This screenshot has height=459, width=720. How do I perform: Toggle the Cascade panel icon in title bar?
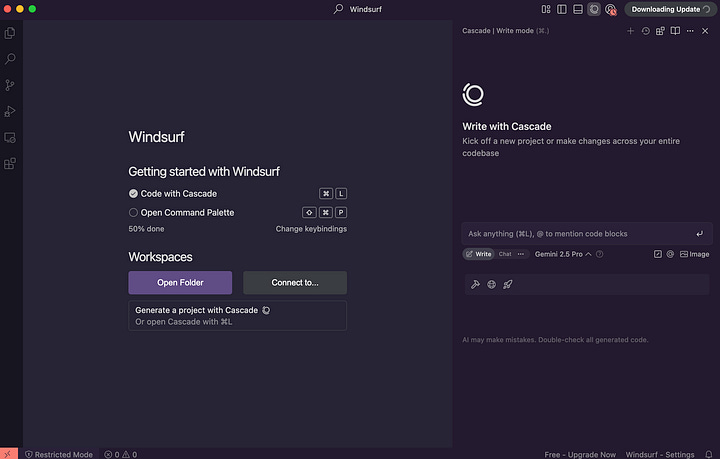coord(594,9)
